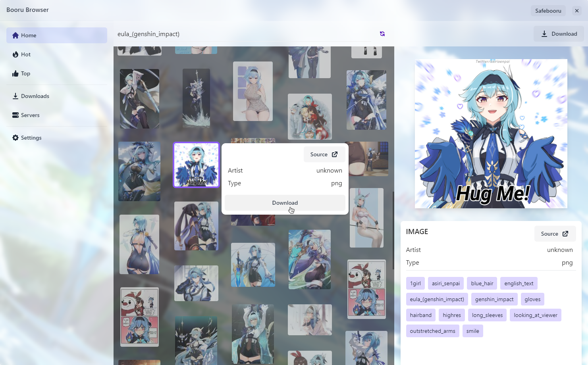Image resolution: width=588 pixels, height=365 pixels.
Task: Open Settings via the gear icon
Action: pyautogui.click(x=15, y=138)
